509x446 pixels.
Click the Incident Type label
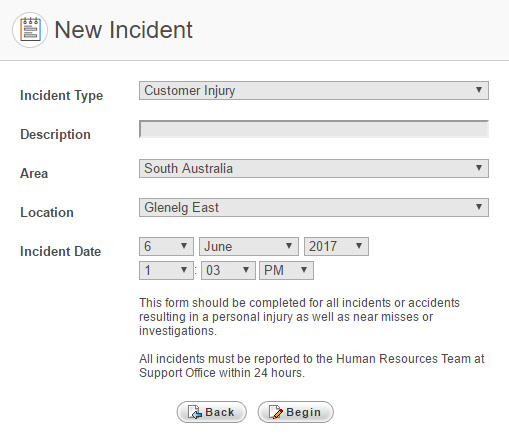[61, 96]
